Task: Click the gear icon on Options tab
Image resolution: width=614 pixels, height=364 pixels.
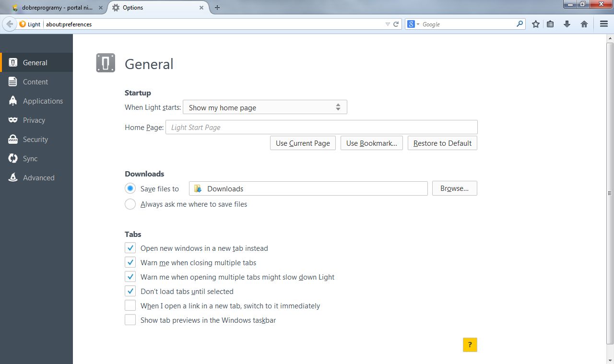Action: coord(116,8)
